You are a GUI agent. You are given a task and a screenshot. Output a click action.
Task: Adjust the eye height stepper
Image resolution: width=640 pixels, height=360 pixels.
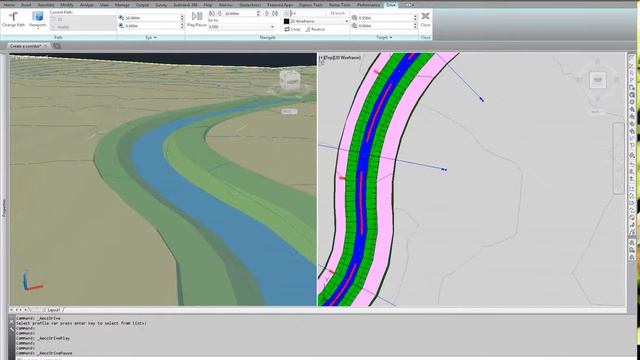point(182,26)
